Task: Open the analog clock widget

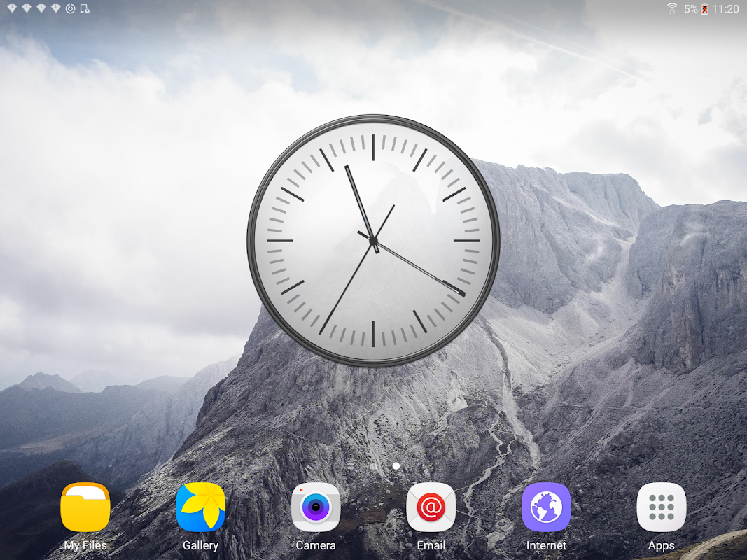Action: click(374, 241)
